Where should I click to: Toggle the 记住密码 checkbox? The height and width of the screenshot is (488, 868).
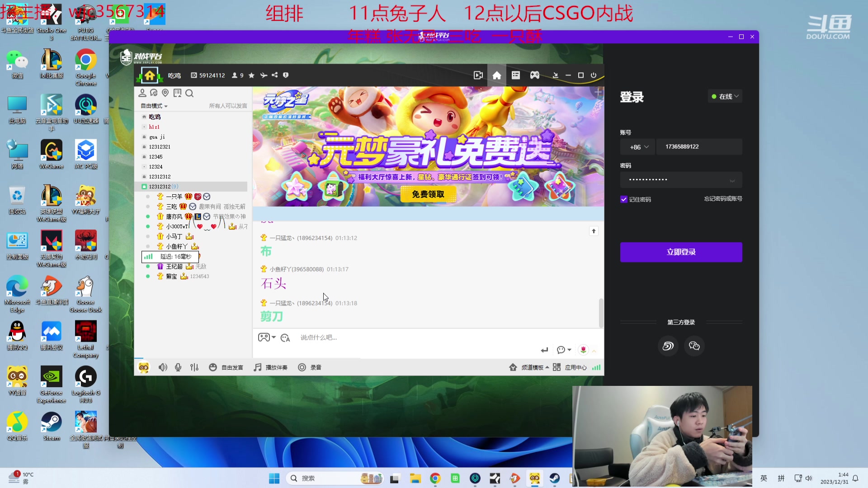(624, 199)
